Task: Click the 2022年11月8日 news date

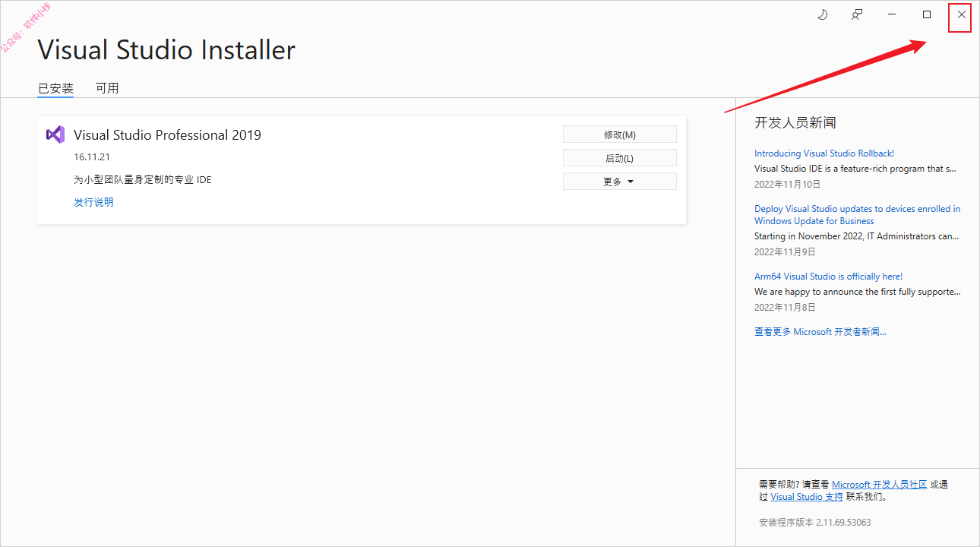Action: [x=785, y=307]
